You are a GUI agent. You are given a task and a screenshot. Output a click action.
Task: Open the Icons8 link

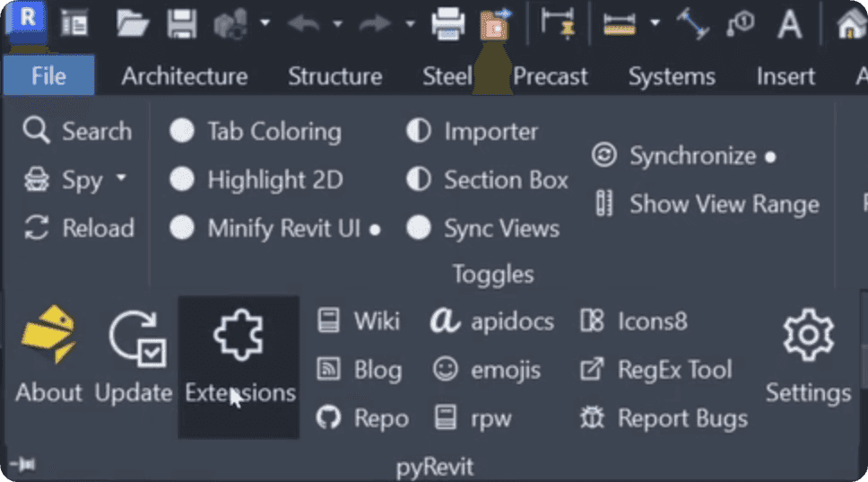tap(633, 320)
